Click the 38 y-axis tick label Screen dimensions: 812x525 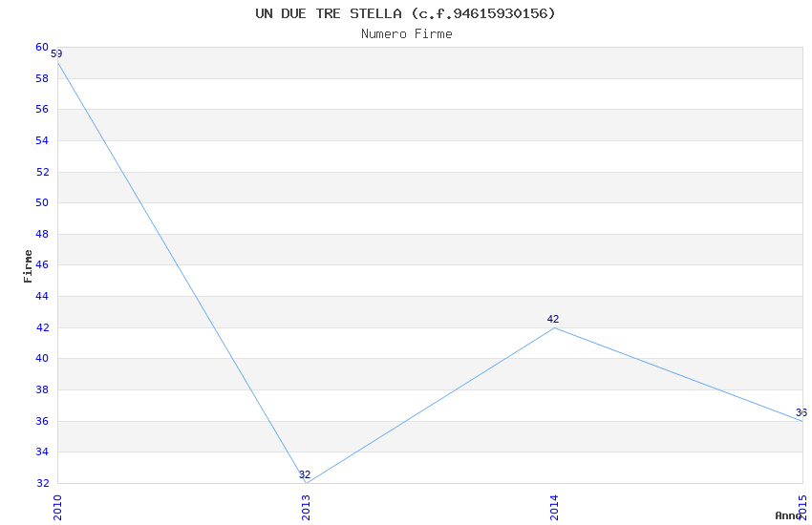(x=42, y=389)
